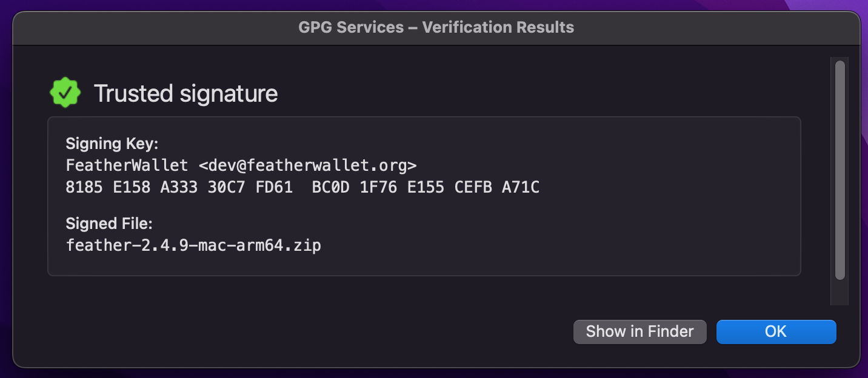
Task: Click the key fingerprint starting with 8185 E158
Action: pyautogui.click(x=302, y=187)
